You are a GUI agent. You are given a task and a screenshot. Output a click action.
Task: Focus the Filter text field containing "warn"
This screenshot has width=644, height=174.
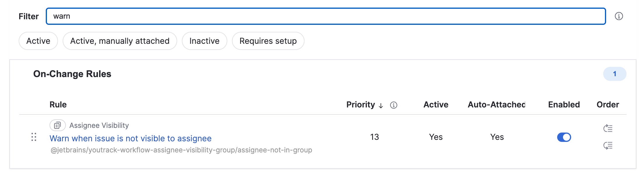pyautogui.click(x=325, y=16)
